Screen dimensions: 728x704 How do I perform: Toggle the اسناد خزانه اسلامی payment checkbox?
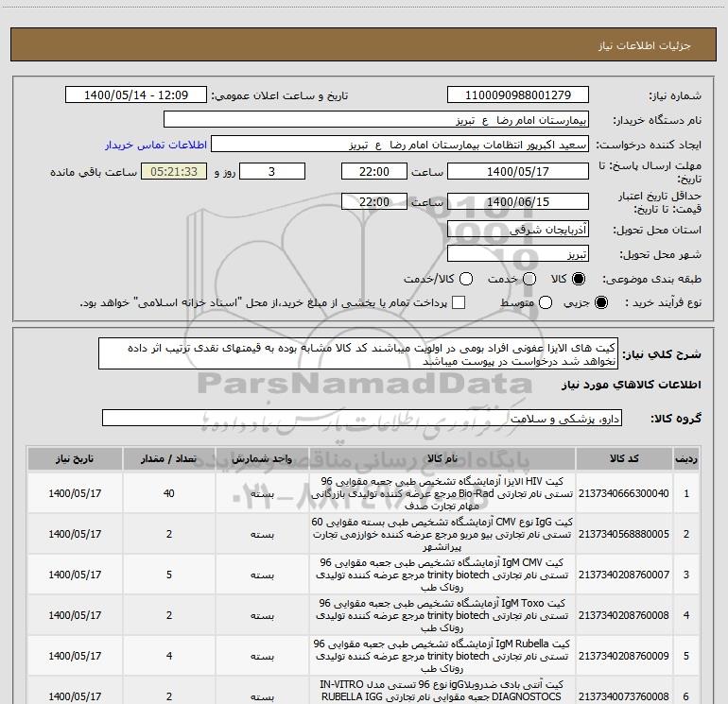[459, 302]
